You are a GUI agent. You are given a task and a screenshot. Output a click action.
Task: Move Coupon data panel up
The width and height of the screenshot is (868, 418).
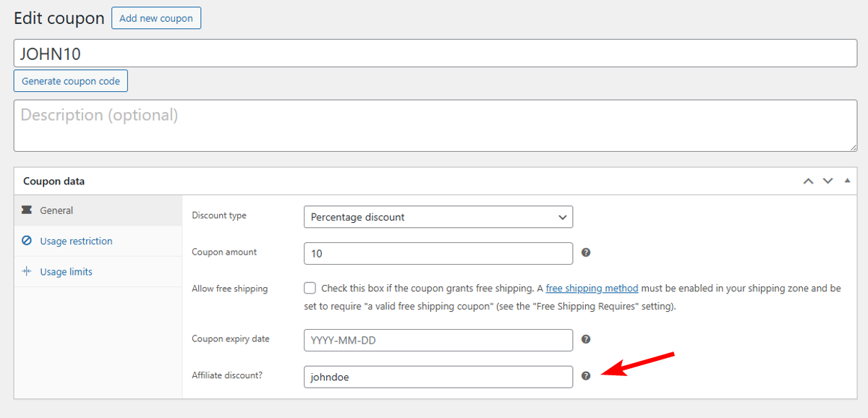tap(809, 182)
